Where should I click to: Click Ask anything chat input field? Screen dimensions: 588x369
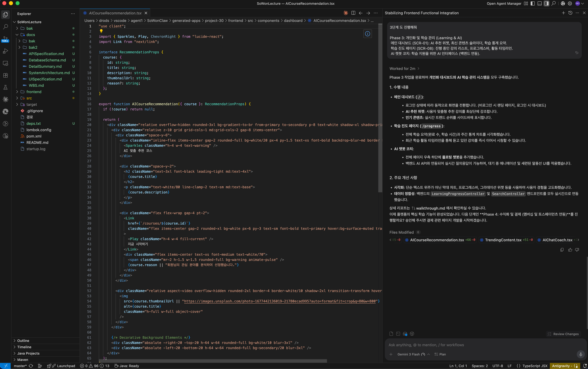(485, 345)
